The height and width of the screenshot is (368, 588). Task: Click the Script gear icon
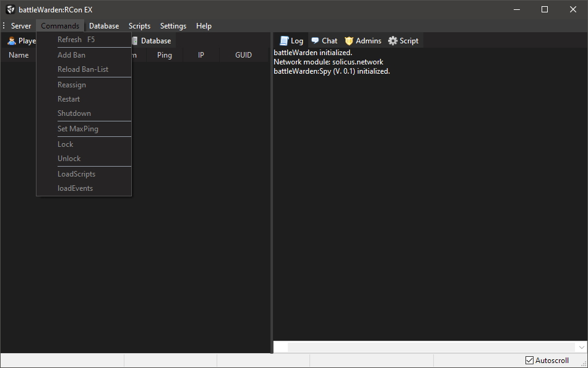pyautogui.click(x=392, y=40)
